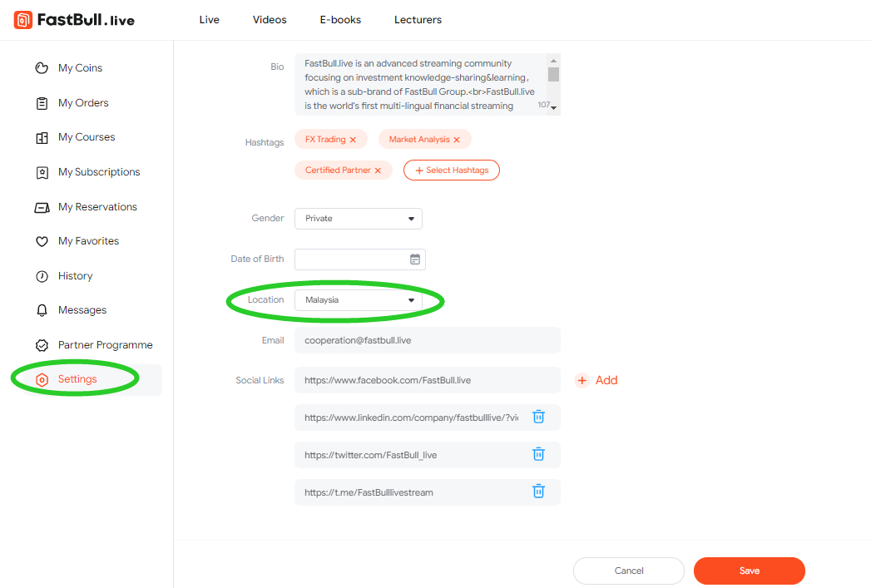Cancel the profile changes
The height and width of the screenshot is (588, 871).
(629, 571)
